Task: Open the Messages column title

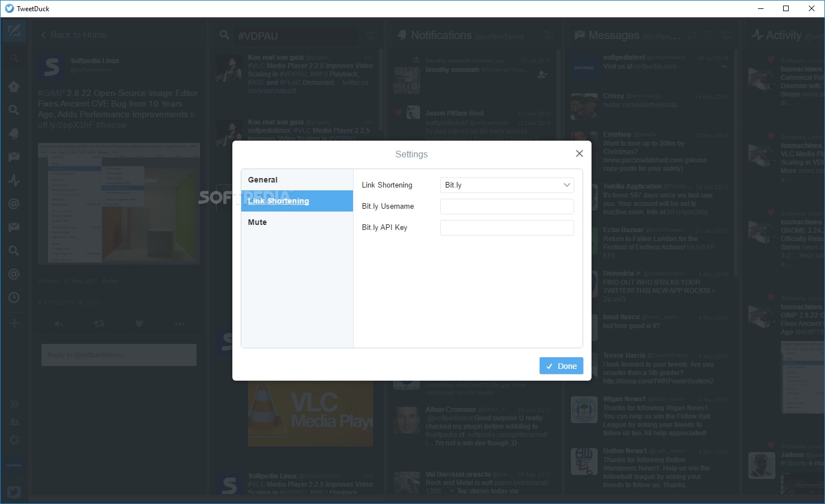Action: click(x=614, y=35)
